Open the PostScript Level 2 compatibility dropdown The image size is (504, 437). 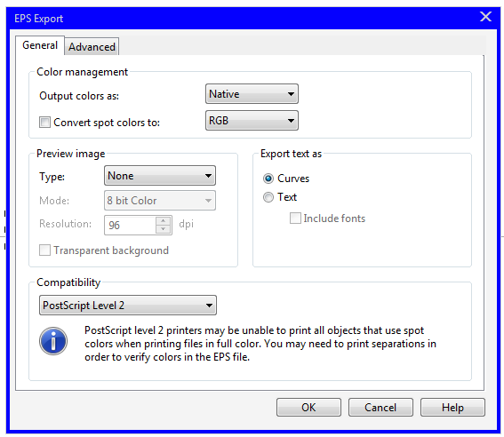(128, 305)
